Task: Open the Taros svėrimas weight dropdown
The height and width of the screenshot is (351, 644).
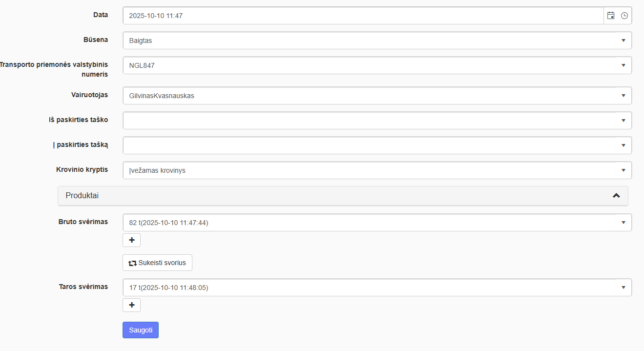Action: coord(371,288)
